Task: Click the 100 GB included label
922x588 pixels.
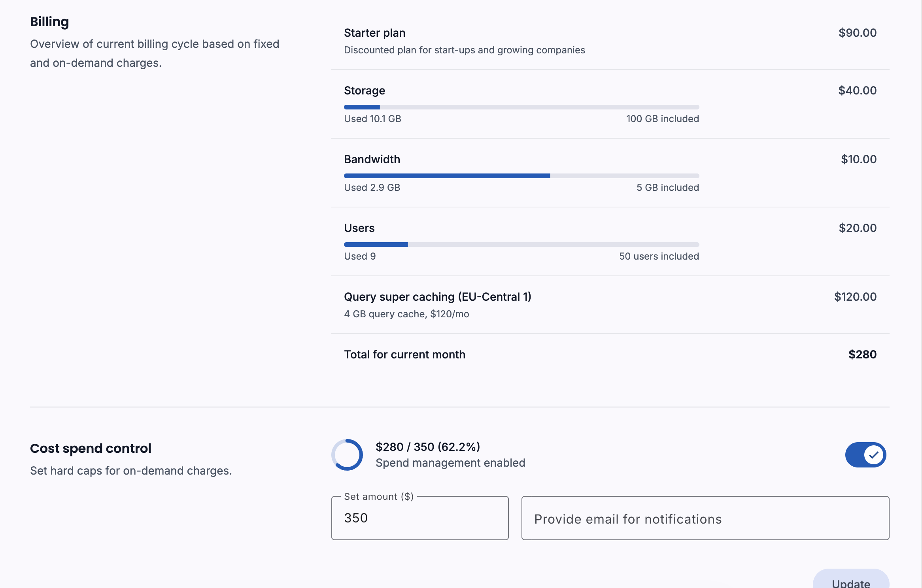Action: click(x=662, y=119)
